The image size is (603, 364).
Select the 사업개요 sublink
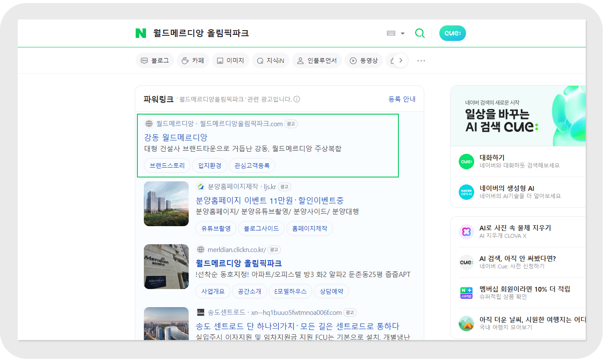tap(213, 291)
